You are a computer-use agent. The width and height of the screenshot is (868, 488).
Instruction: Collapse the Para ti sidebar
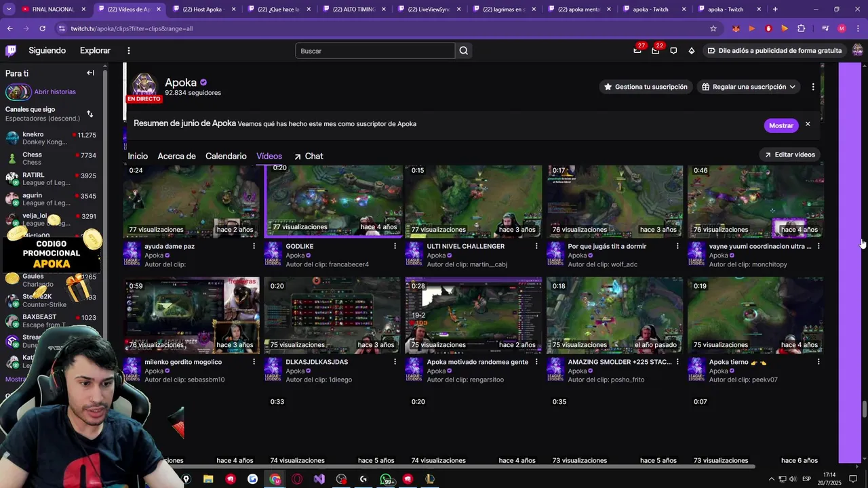(90, 73)
